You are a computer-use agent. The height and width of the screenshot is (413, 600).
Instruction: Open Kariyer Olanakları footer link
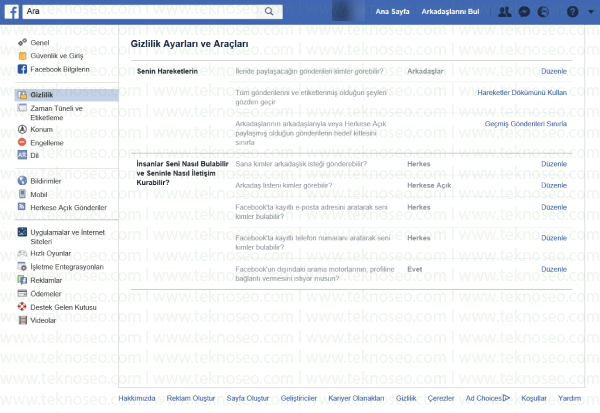pyautogui.click(x=356, y=398)
